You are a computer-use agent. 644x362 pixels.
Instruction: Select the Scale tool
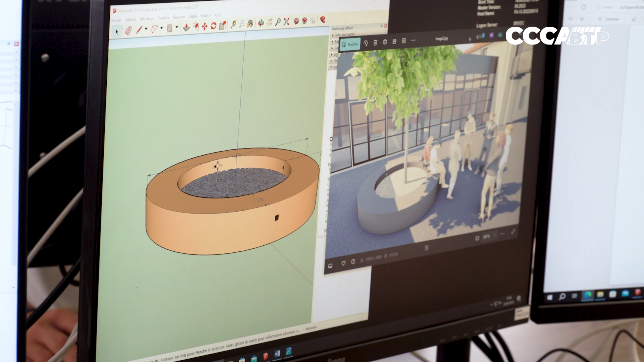coord(222,25)
